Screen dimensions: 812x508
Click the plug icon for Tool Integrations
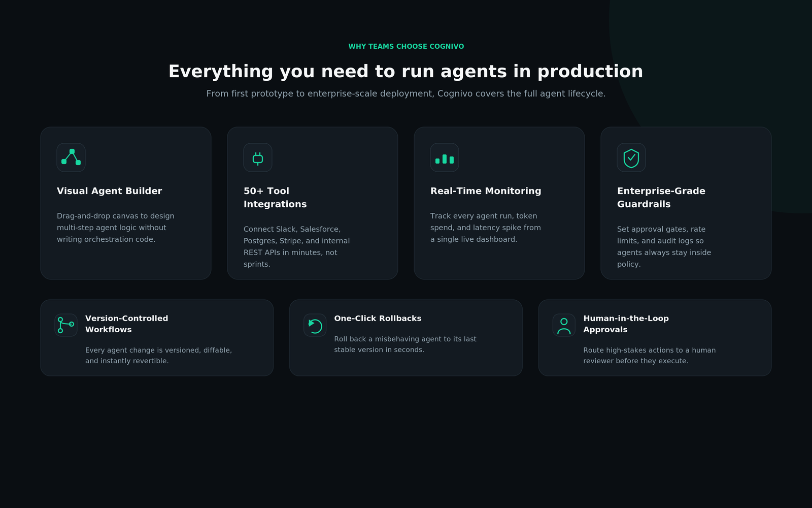(258, 157)
